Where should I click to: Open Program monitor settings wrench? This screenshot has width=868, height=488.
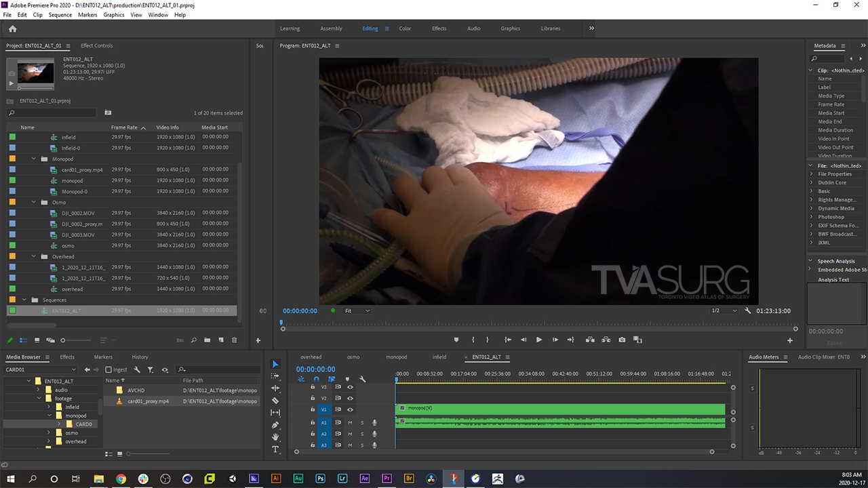pos(748,310)
